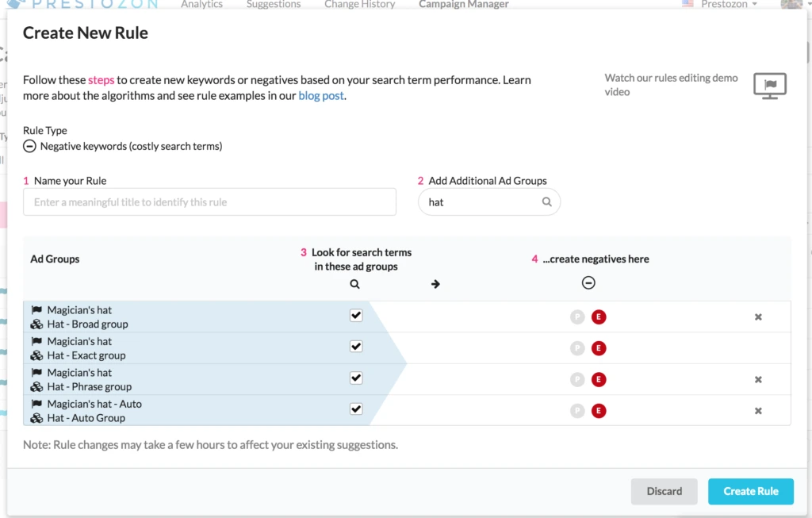
Task: Click the minus circle icon under create negatives
Action: (588, 283)
